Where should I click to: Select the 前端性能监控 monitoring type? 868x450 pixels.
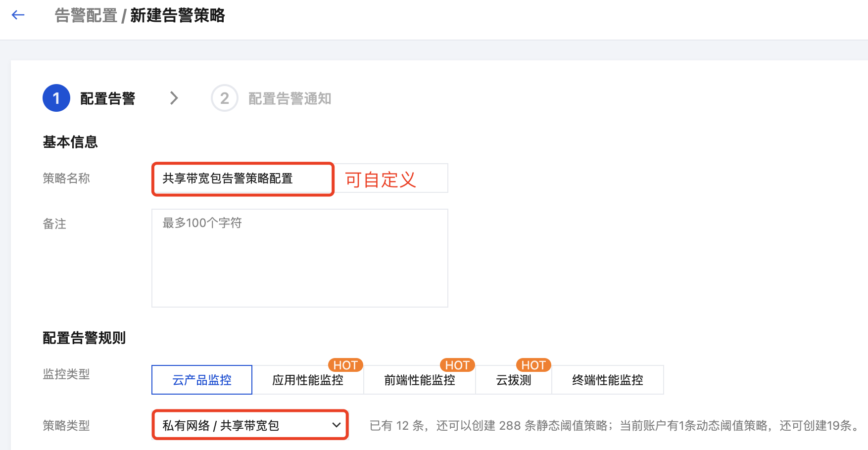pyautogui.click(x=420, y=380)
